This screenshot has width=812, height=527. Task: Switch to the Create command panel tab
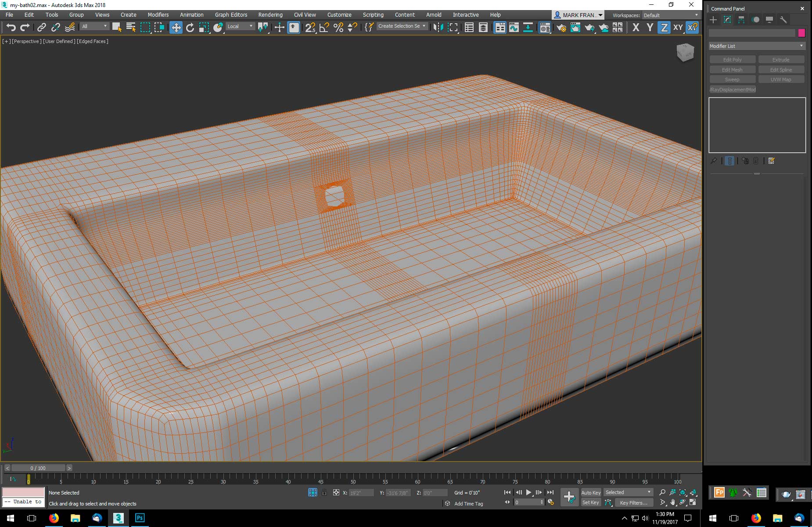(x=713, y=20)
